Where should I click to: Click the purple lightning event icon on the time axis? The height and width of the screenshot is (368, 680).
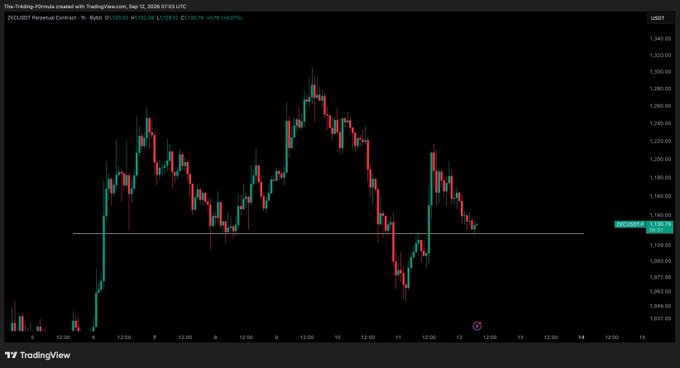[x=477, y=326]
